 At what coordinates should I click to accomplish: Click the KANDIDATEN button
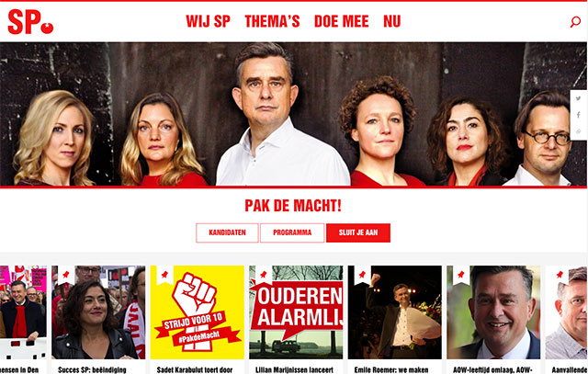point(227,232)
